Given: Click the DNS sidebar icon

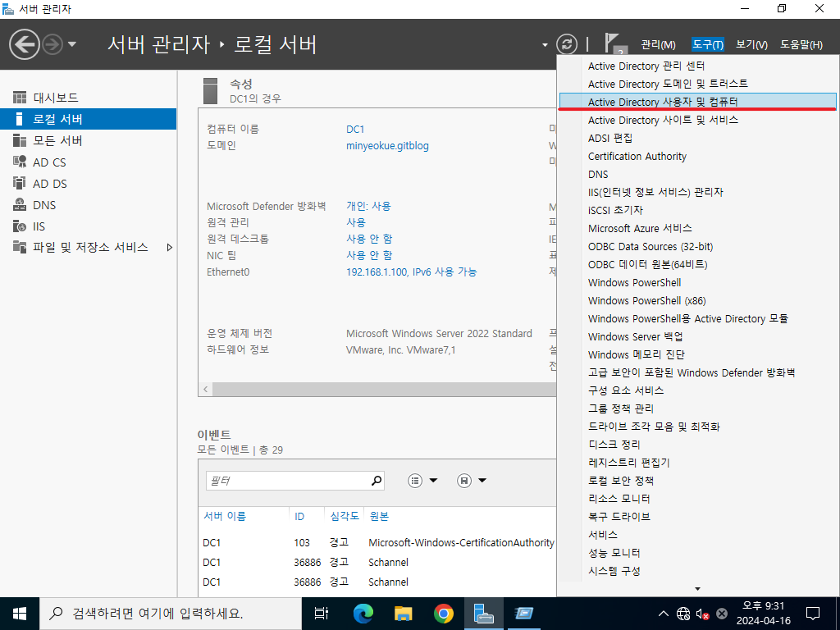Looking at the screenshot, I should click(20, 204).
